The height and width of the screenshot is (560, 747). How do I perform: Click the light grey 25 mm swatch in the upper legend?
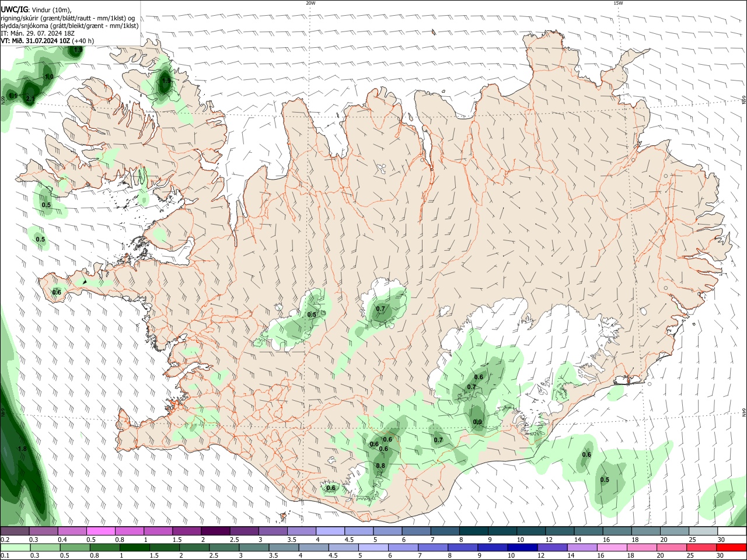click(x=703, y=531)
